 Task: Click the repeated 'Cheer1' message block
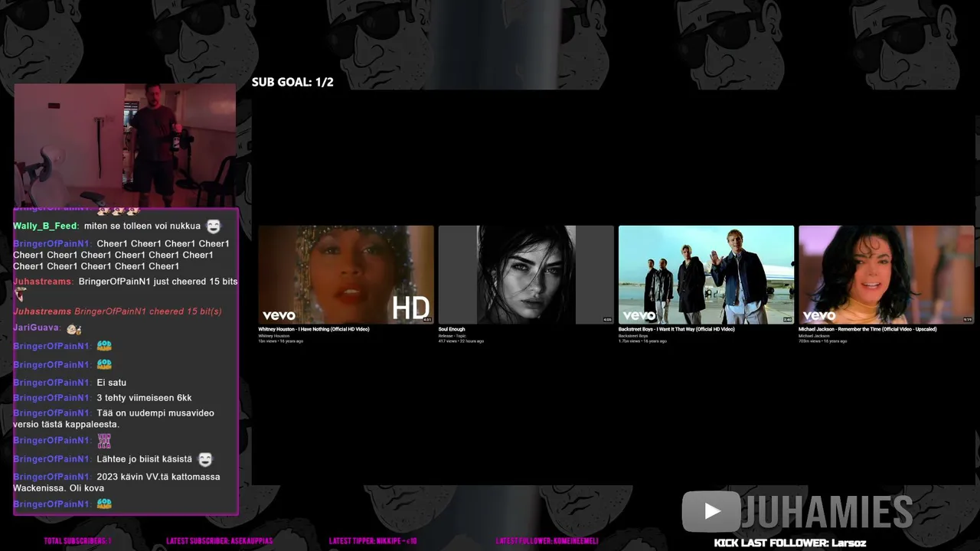121,255
